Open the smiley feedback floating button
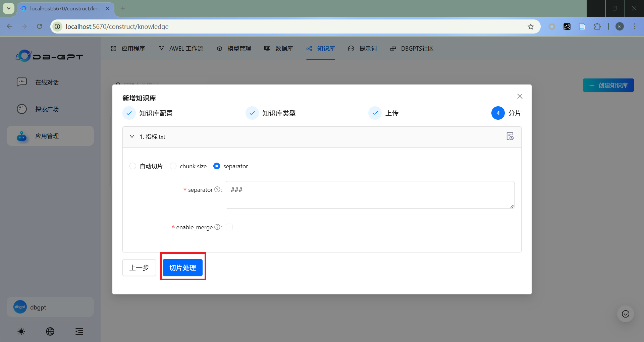This screenshot has height=342, width=644. [x=625, y=314]
